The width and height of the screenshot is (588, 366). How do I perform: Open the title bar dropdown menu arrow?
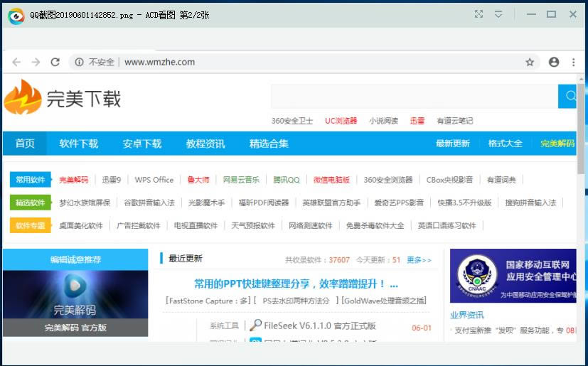pyautogui.click(x=498, y=14)
